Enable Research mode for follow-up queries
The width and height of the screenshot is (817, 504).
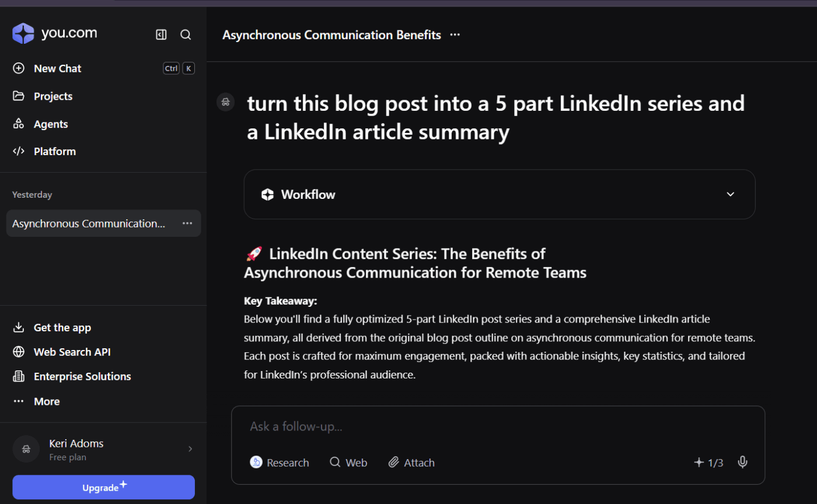pos(280,462)
